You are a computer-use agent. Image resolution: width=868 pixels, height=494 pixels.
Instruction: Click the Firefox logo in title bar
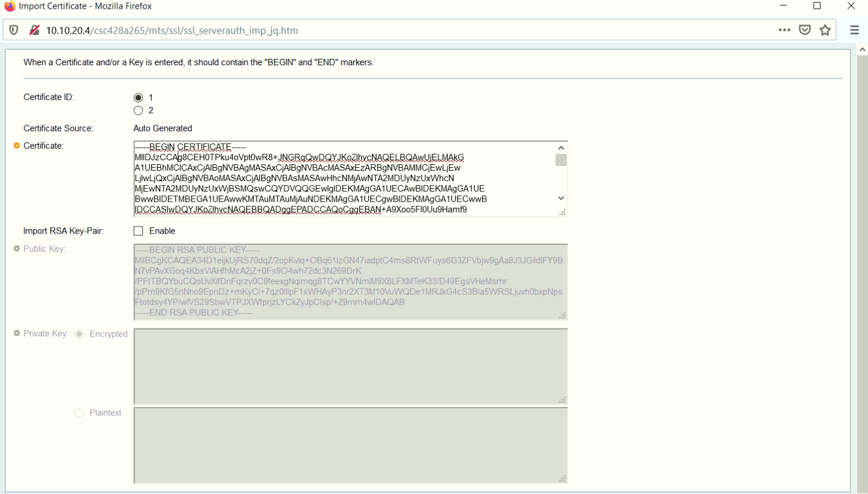coord(9,6)
